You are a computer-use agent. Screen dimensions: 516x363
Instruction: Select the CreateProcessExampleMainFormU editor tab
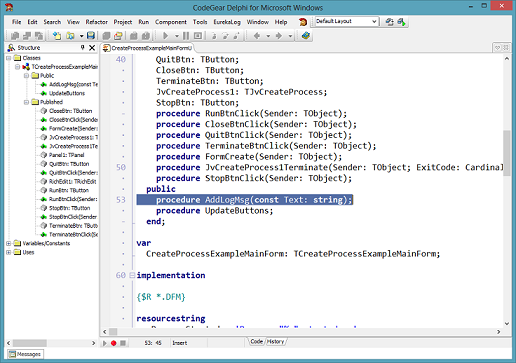pyautogui.click(x=148, y=48)
